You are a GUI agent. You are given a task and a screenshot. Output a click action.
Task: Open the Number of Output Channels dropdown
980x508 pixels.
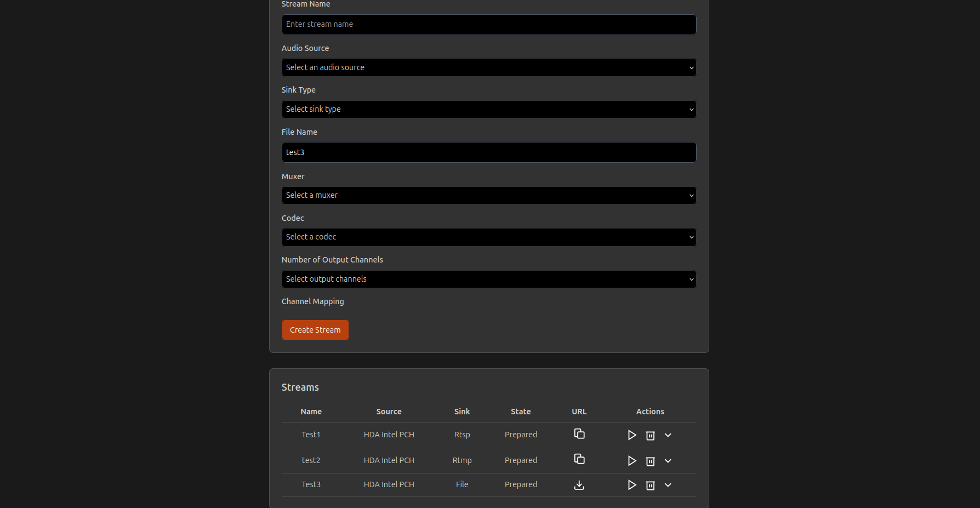coord(488,279)
